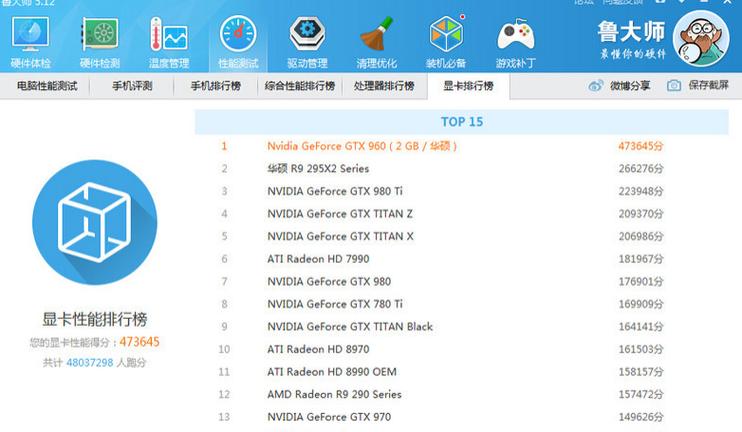
Task: Select NVIDIA GeForce GTX 980 Ti row
Action: click(x=461, y=192)
